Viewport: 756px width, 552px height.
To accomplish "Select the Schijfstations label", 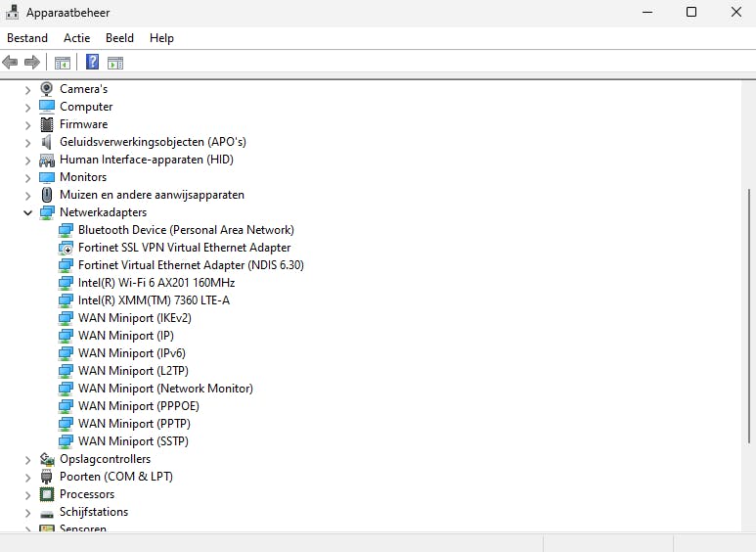I will click(x=94, y=512).
